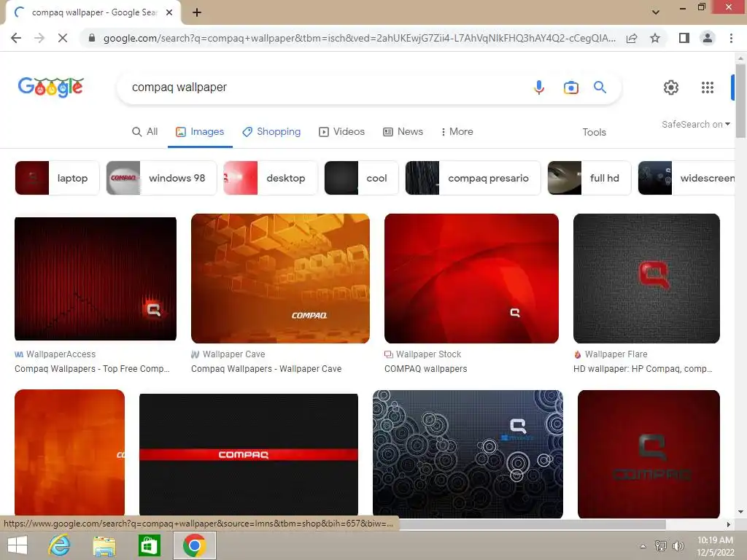Open HD wallpaper: HP Compaq title link

pyautogui.click(x=643, y=369)
